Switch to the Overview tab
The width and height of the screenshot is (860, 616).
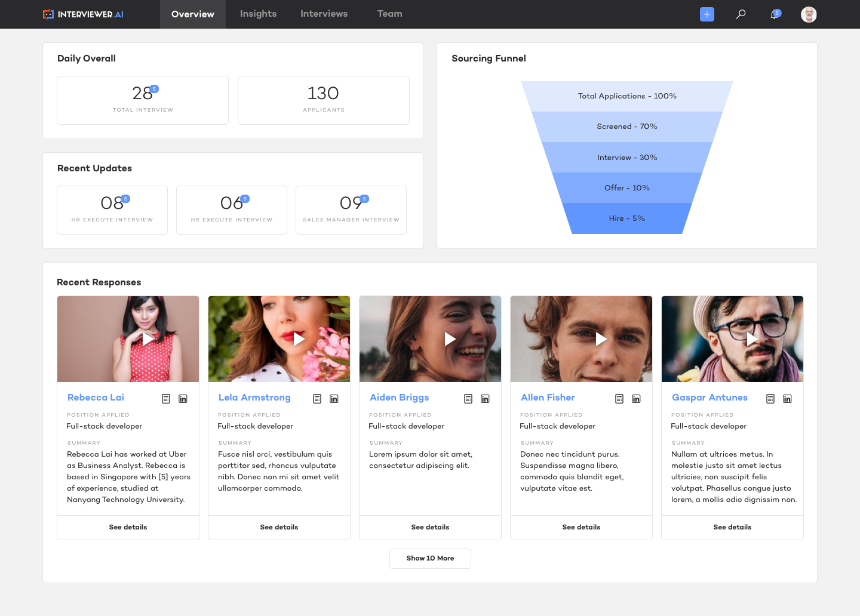coord(193,14)
